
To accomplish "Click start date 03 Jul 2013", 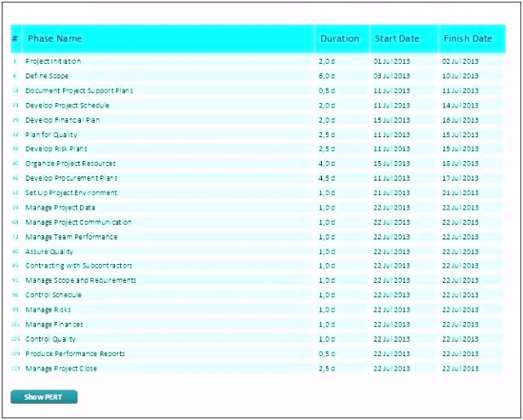I will coord(392,76).
